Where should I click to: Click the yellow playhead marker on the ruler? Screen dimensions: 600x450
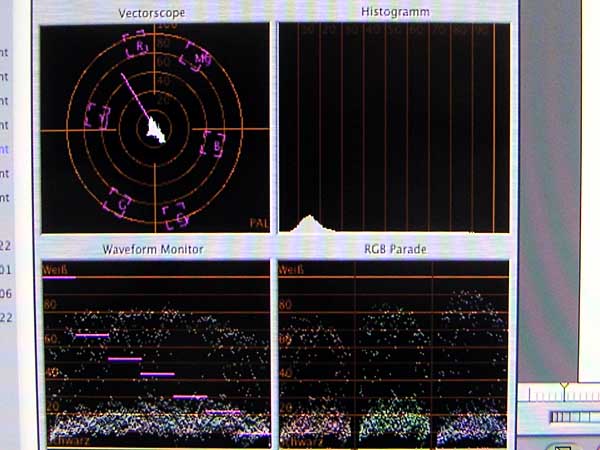(x=564, y=386)
